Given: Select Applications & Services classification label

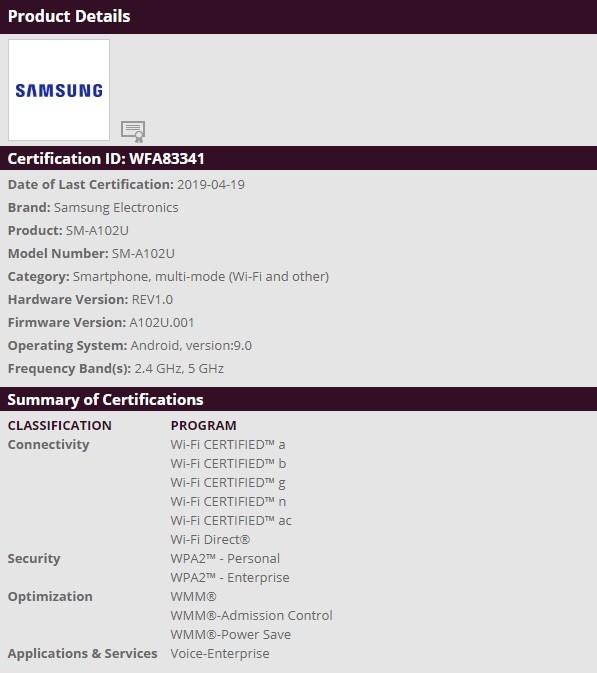Looking at the screenshot, I should 82,654.
